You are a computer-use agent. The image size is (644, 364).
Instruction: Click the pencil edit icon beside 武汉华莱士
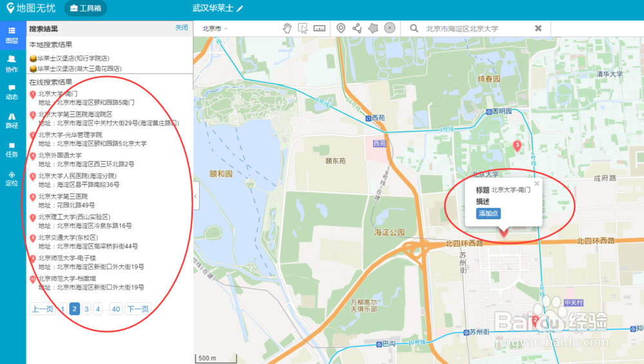click(240, 8)
